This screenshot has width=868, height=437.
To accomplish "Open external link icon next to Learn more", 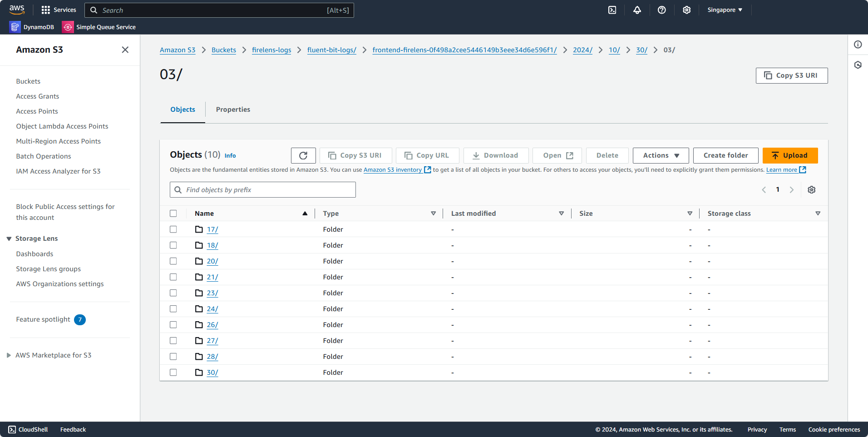I will [803, 169].
